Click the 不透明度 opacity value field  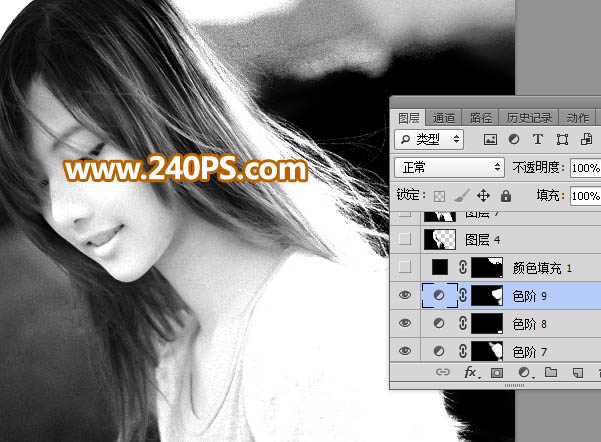pos(585,168)
